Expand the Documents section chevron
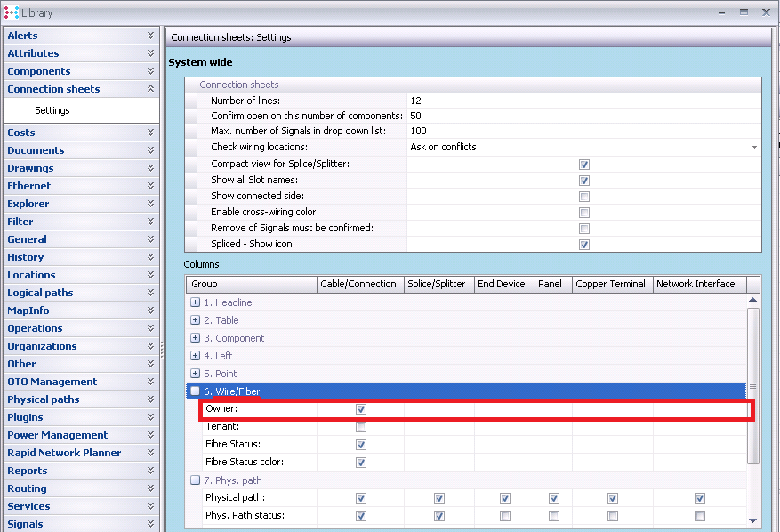Image resolution: width=780 pixels, height=532 pixels. (x=150, y=150)
